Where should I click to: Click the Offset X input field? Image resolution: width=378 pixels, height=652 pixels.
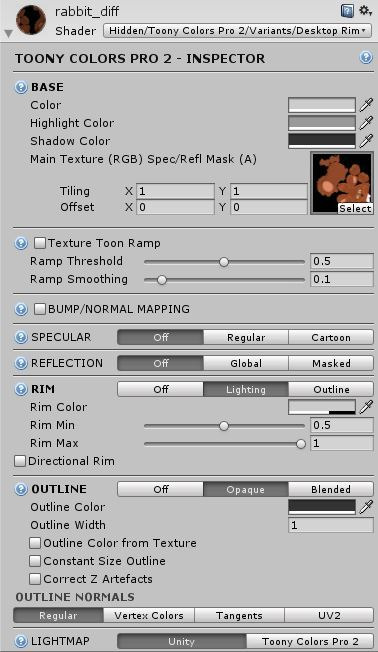coord(175,207)
